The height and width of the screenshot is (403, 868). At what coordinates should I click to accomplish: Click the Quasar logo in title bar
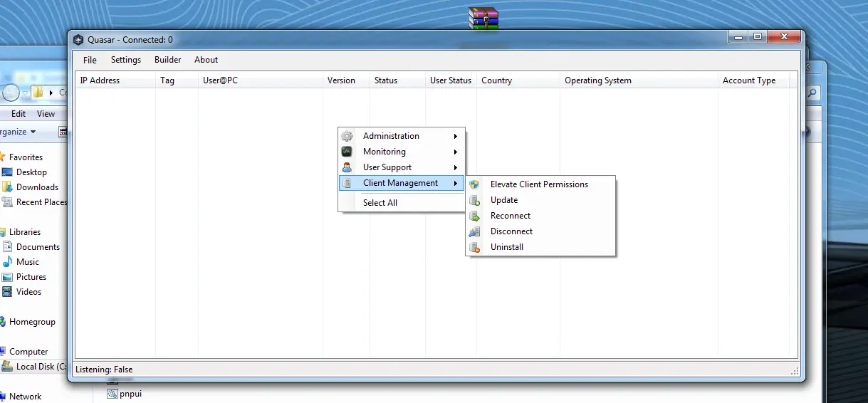[78, 40]
